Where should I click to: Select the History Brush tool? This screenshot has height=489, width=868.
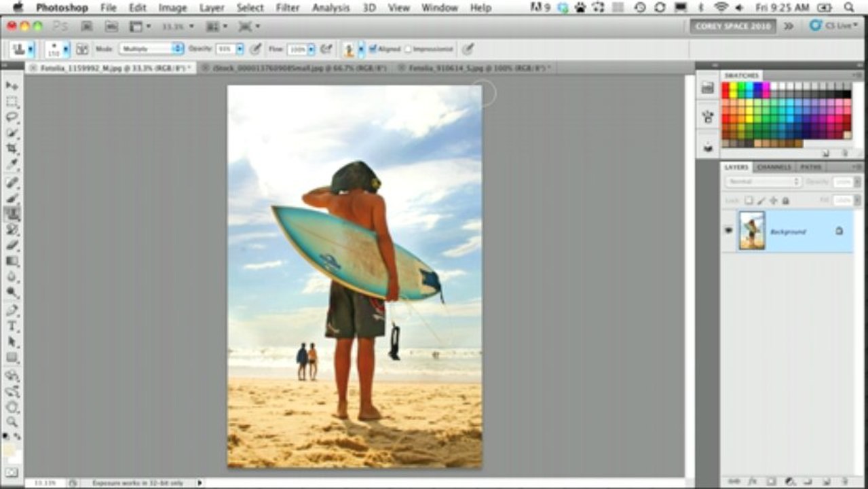(x=12, y=230)
